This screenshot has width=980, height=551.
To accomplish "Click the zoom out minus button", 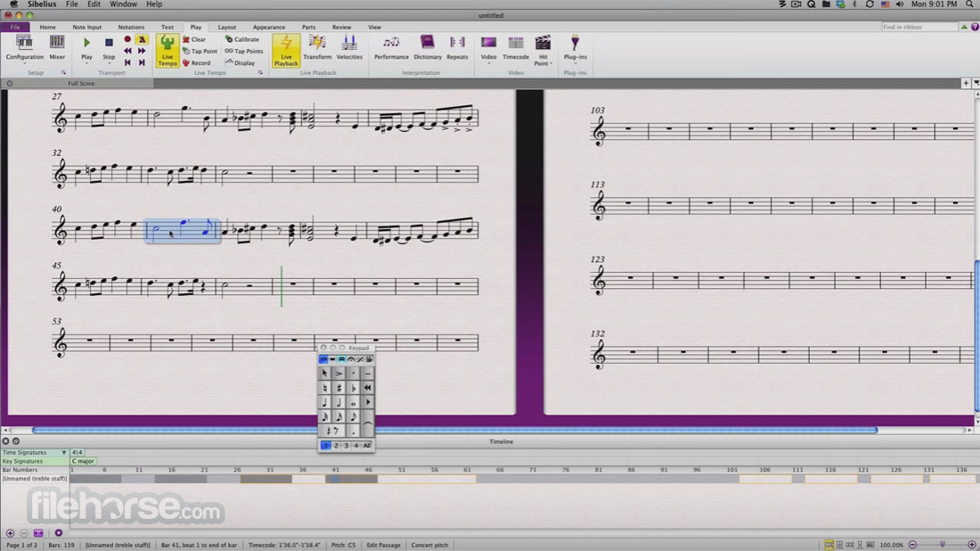I will [912, 545].
